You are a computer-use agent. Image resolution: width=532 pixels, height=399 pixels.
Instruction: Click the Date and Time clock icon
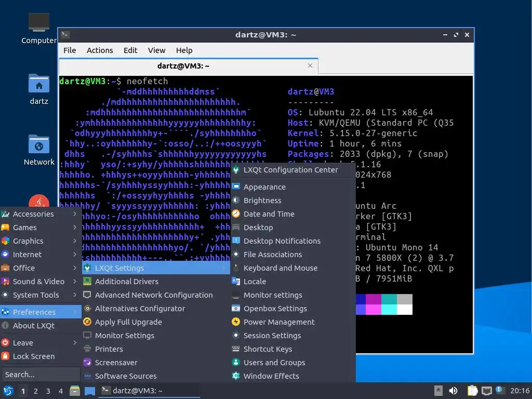(236, 214)
